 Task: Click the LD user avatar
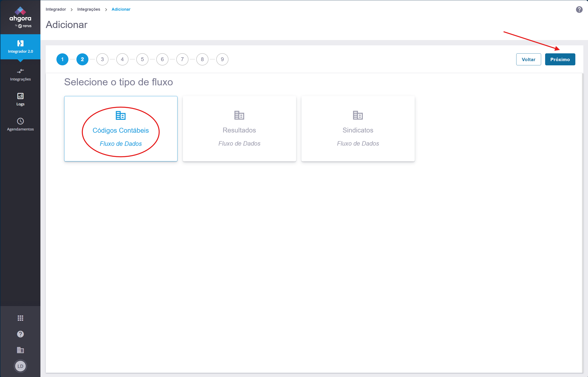point(20,366)
